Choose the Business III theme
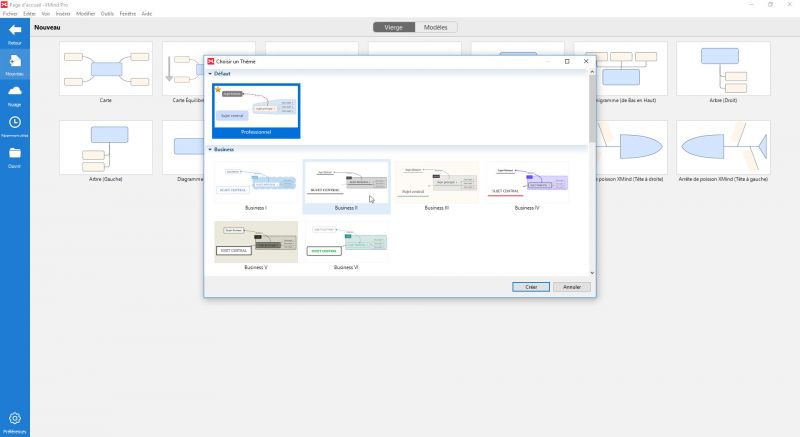800x437 pixels. tap(437, 186)
